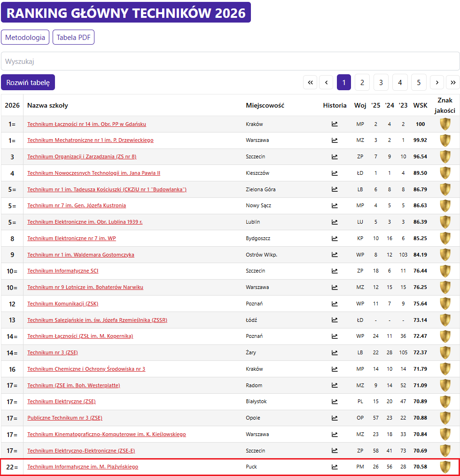
Task: Show history chart for Technikum Elektroniczne Lublin
Action: (335, 222)
